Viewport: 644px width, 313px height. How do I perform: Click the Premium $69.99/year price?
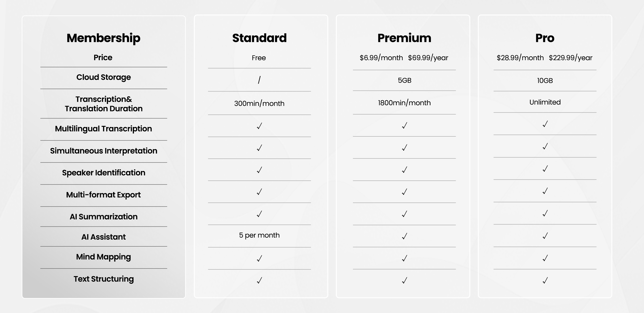point(428,58)
